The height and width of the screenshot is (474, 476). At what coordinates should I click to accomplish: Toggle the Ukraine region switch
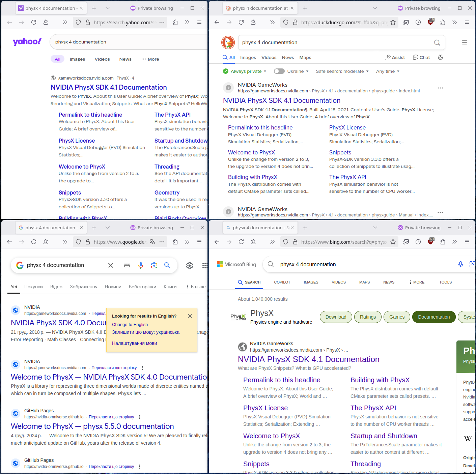(279, 71)
